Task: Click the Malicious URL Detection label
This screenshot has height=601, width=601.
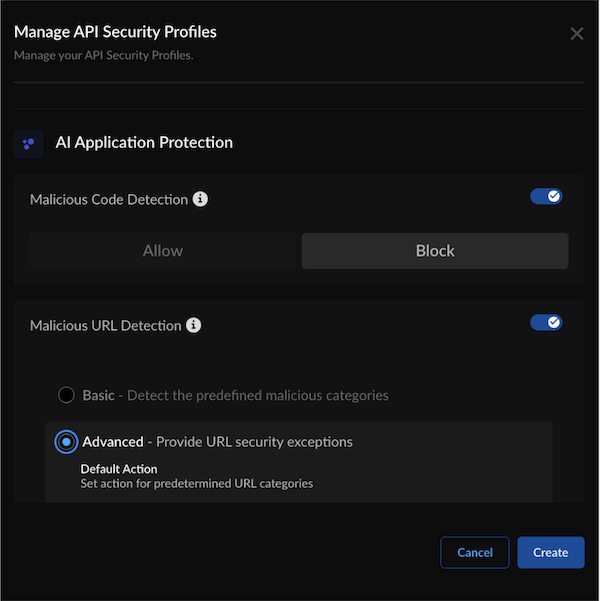Action: point(106,325)
